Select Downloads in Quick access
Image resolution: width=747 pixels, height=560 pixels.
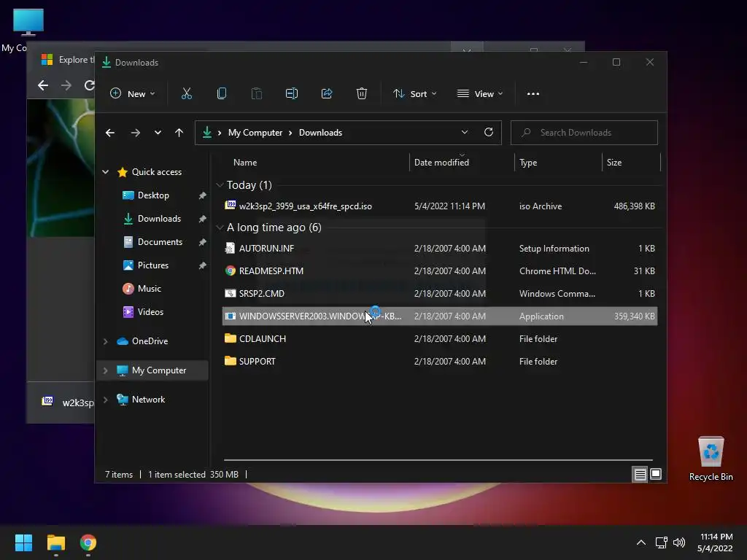[x=159, y=219]
